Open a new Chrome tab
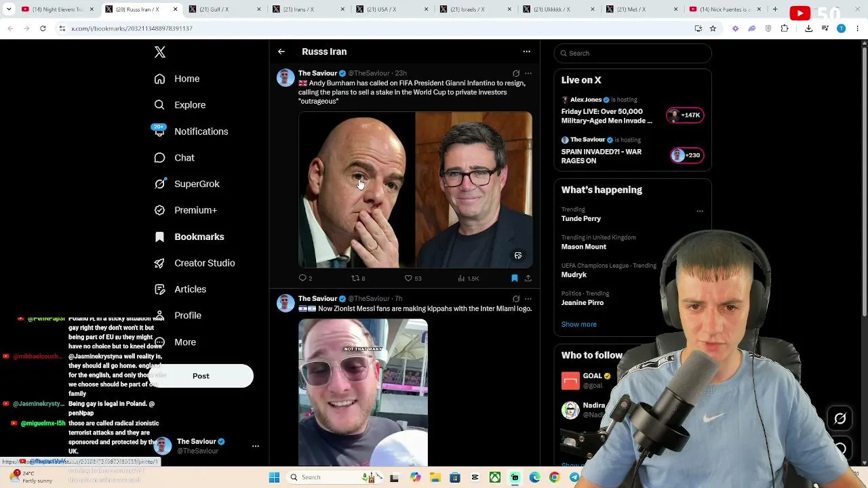868x488 pixels. tap(776, 9)
